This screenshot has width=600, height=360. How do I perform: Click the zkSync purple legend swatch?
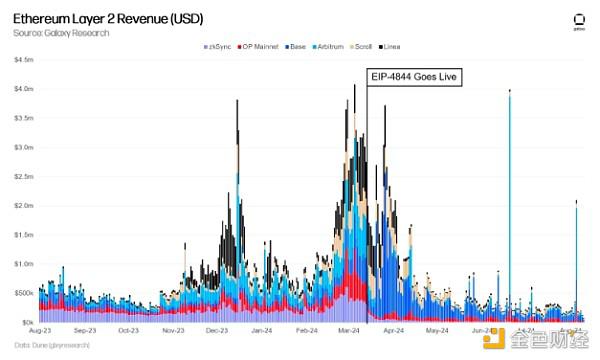click(x=206, y=47)
